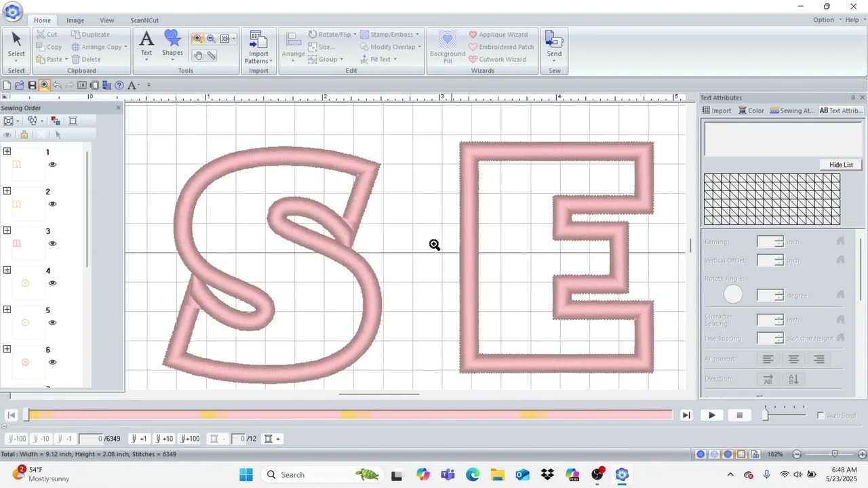The image size is (868, 488).
Task: Select the Measure ruler tool
Action: pyautogui.click(x=211, y=56)
